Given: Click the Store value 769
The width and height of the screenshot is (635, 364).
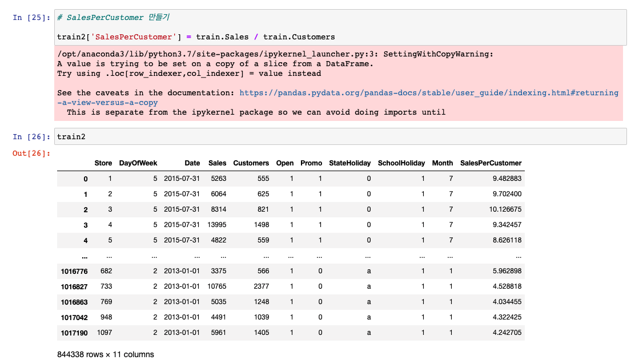Looking at the screenshot, I should tap(106, 302).
